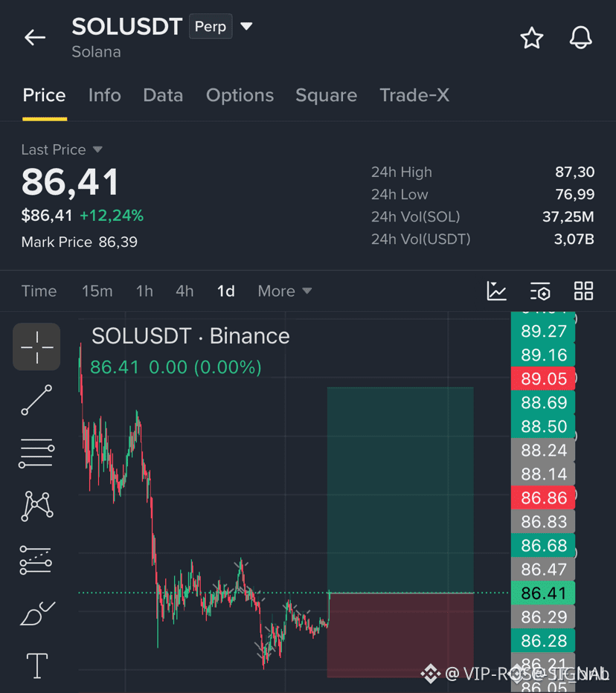Click the current price 86.41 axis label
The image size is (616, 693).
(544, 593)
